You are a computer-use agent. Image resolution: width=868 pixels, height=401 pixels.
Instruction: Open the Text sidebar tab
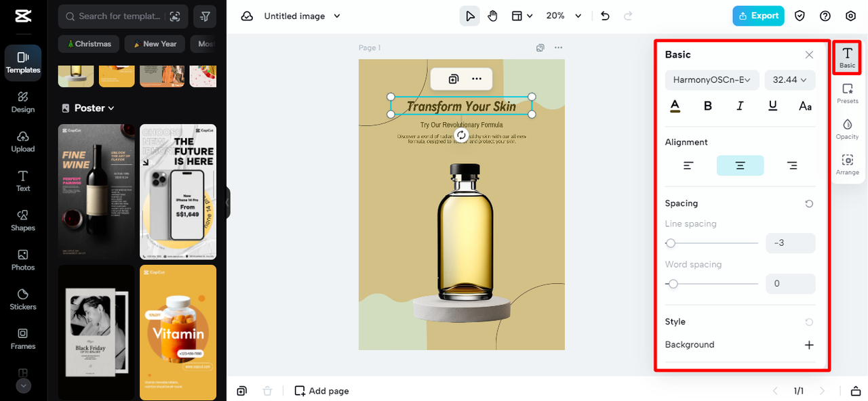23,181
